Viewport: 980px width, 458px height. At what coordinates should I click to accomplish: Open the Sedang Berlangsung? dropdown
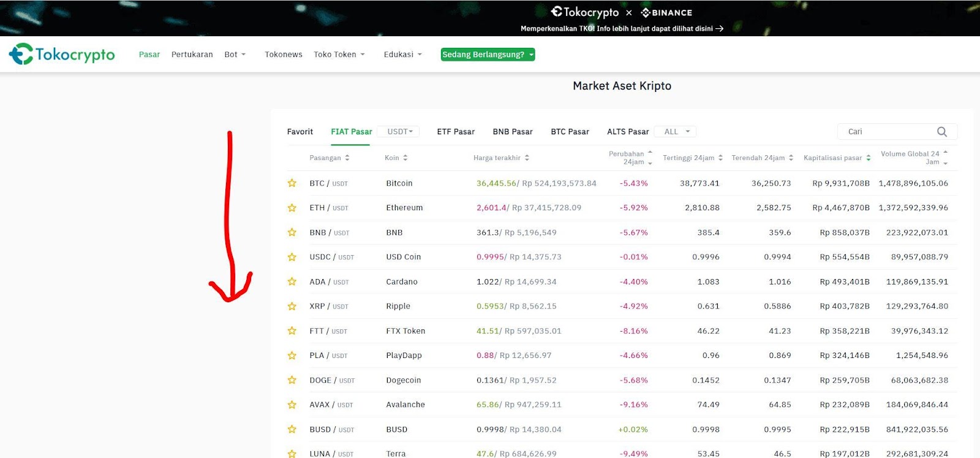(488, 55)
